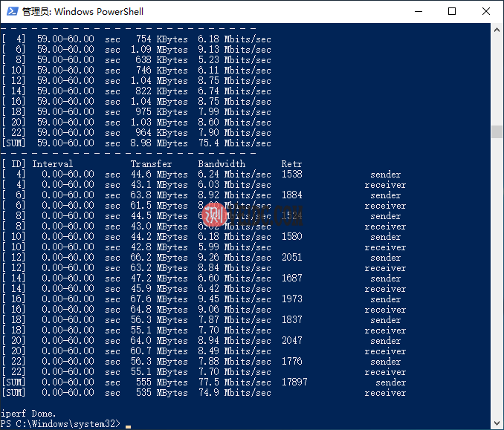Click the 75.4 Mbits/sec interval SUM bandwidth
This screenshot has width=504, height=430.
235,143
